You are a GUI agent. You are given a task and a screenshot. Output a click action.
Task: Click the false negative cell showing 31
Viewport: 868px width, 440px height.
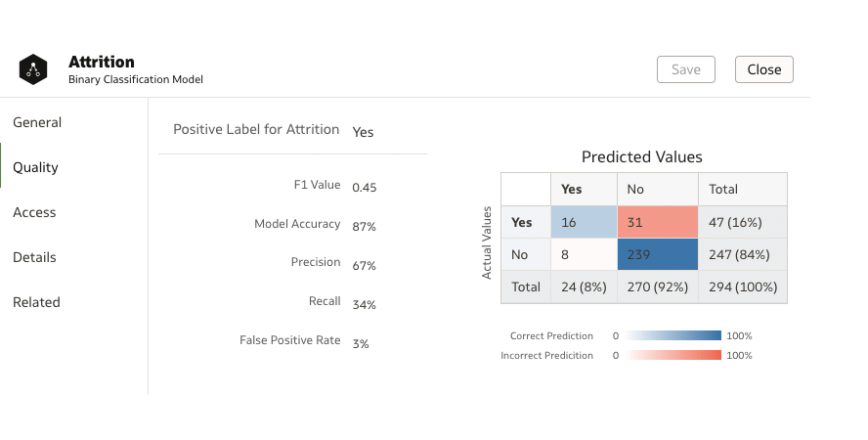pos(657,222)
